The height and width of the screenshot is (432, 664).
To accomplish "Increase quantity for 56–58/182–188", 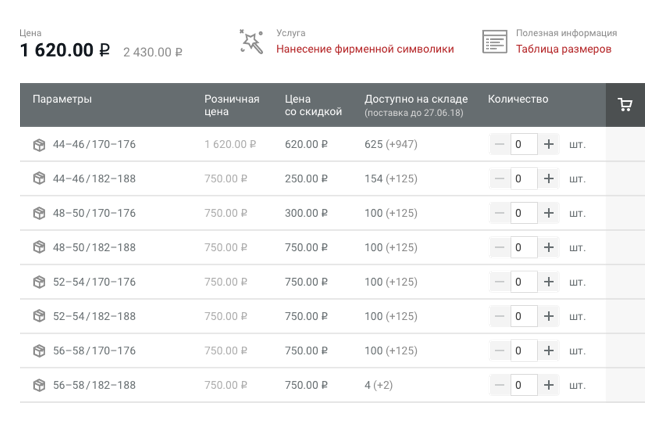I will click(x=549, y=385).
